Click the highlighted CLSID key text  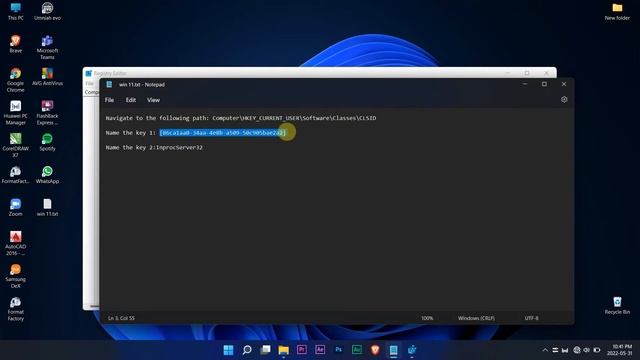coord(223,133)
